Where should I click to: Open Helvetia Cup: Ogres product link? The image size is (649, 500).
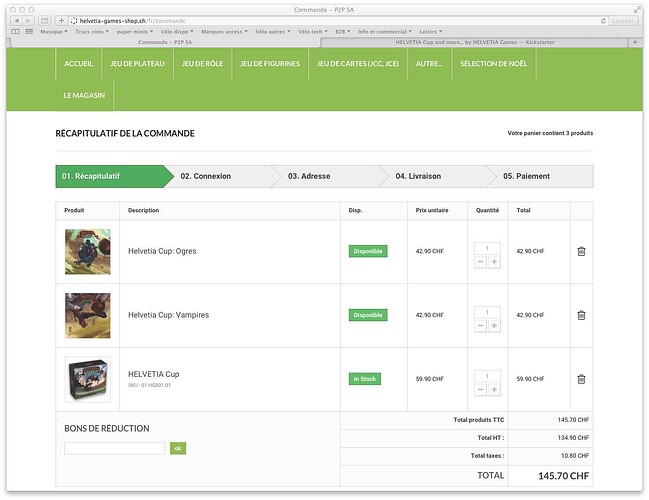point(162,251)
